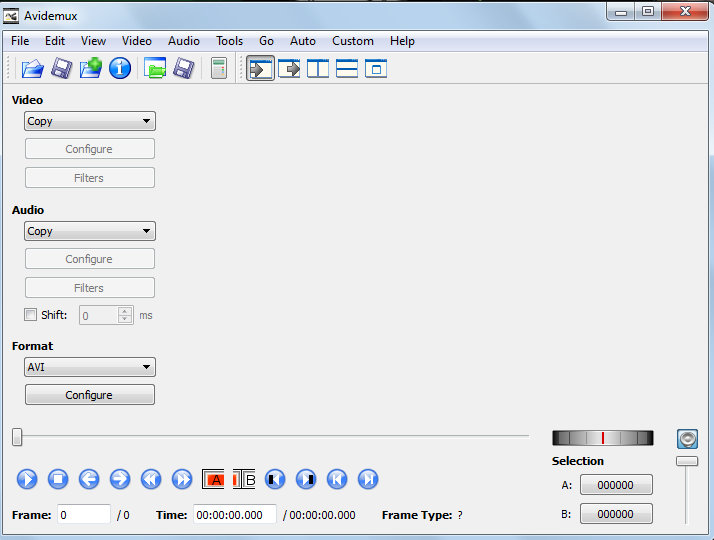Open the Format AVI dropdown

90,367
